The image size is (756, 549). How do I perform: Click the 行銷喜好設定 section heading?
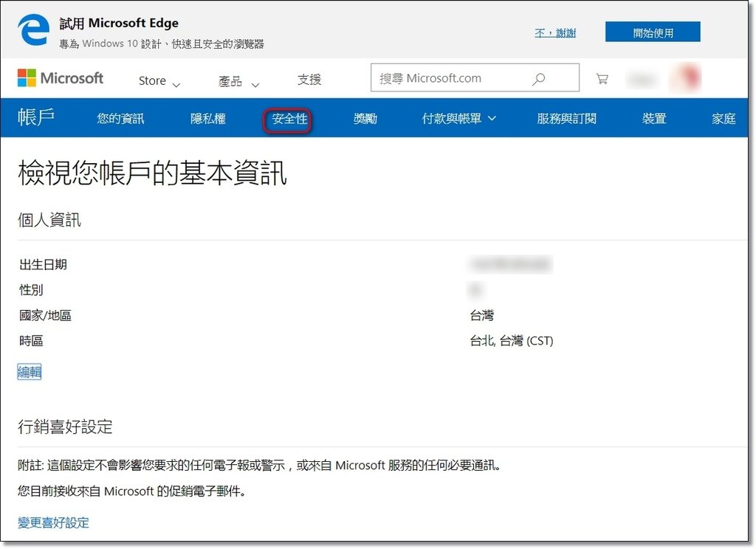pyautogui.click(x=65, y=427)
